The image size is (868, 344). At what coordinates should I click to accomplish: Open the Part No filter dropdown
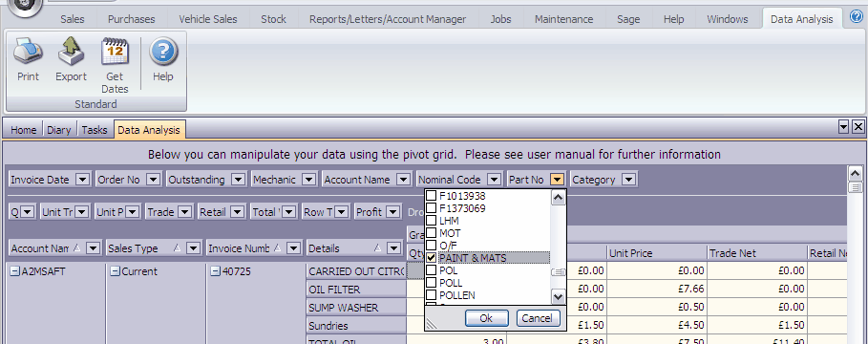click(x=558, y=180)
